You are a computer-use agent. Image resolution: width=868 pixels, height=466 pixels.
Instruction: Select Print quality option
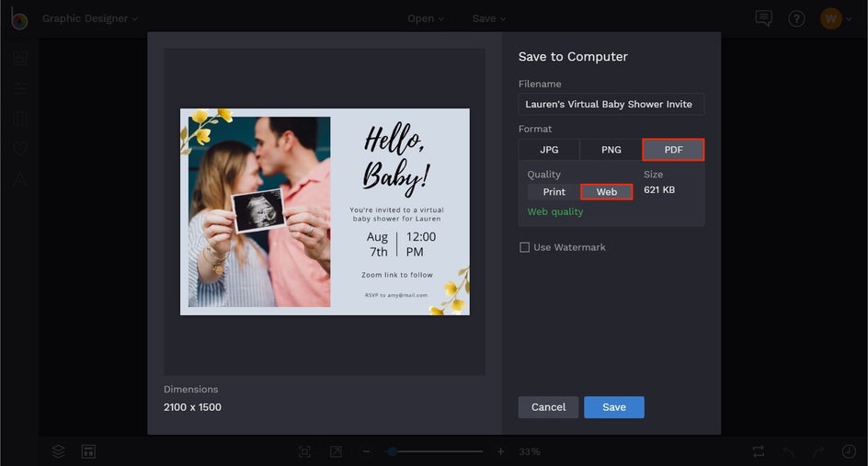554,192
